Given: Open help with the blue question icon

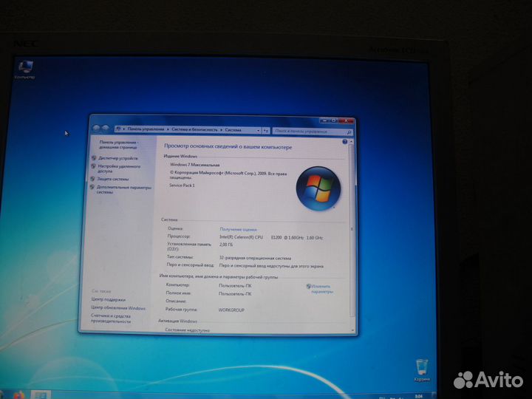Looking at the screenshot, I should (345, 142).
